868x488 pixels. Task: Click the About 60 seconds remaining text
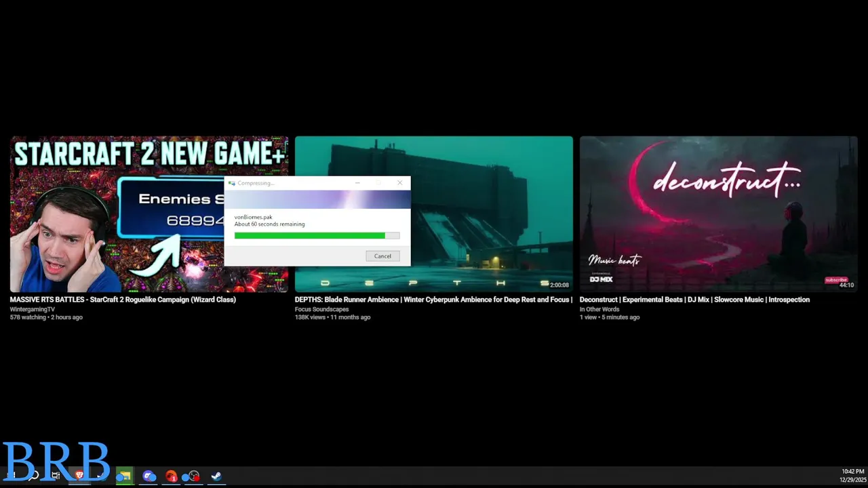[x=269, y=224]
